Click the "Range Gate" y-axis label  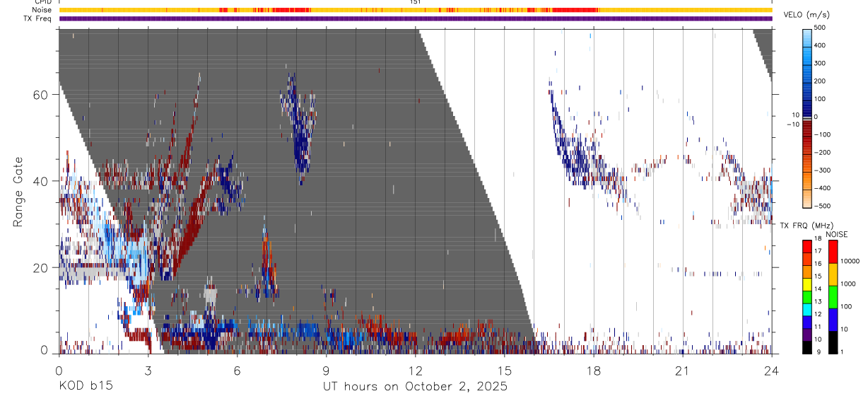click(x=18, y=192)
